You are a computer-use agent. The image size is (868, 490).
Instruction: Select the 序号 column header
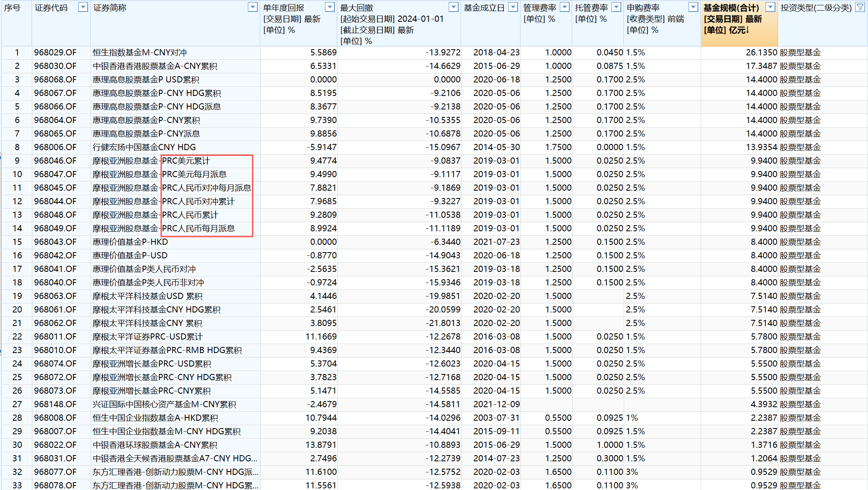(16, 23)
